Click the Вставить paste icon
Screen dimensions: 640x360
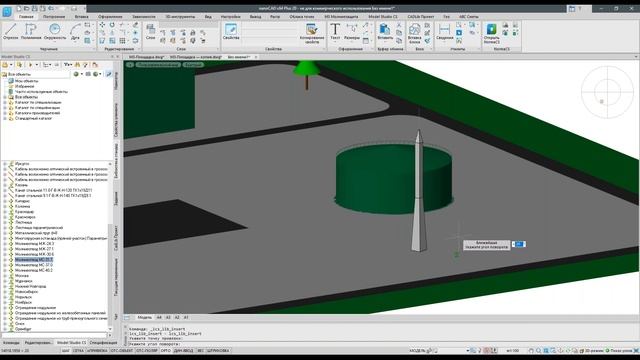[x=385, y=29]
